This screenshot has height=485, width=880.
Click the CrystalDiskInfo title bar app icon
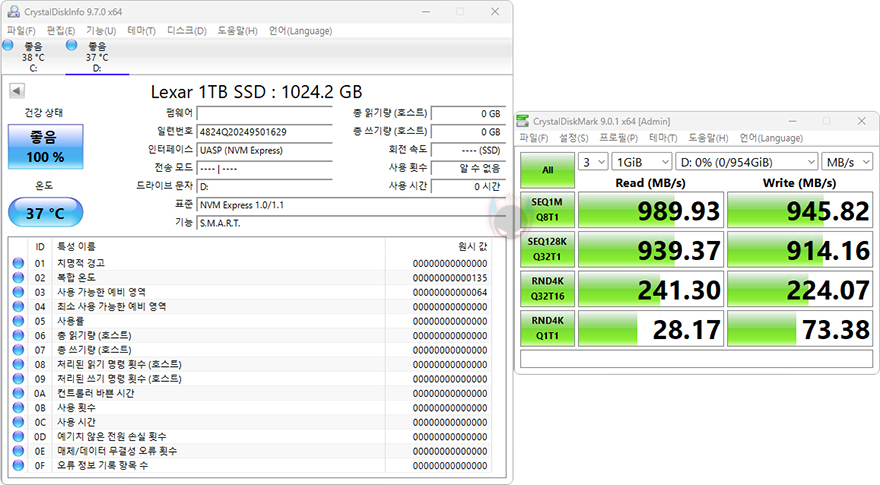pos(13,11)
